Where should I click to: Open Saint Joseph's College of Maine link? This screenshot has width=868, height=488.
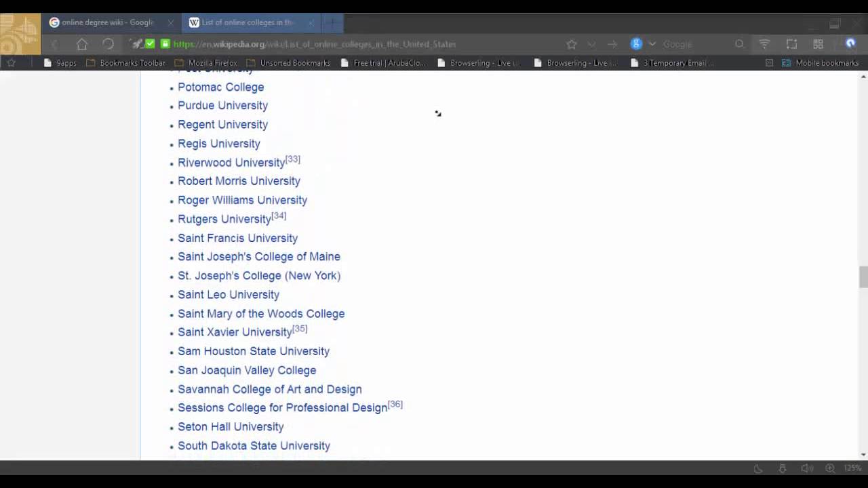[x=259, y=257]
